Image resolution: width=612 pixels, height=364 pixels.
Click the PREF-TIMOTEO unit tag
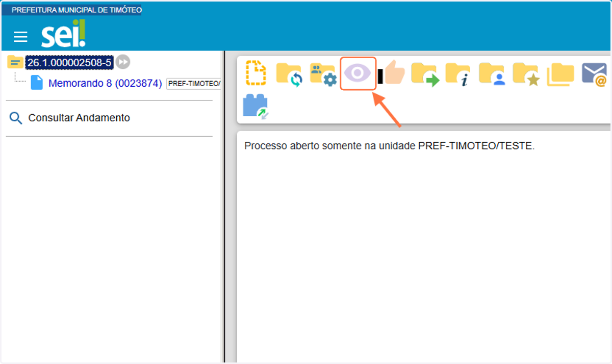point(194,83)
